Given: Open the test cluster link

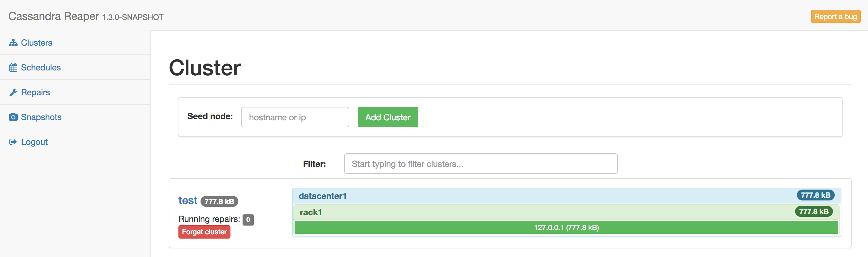Looking at the screenshot, I should (x=187, y=200).
